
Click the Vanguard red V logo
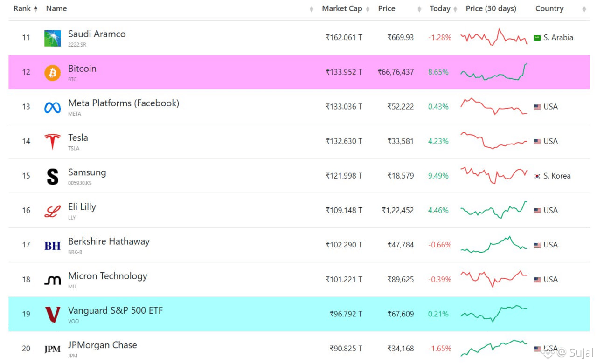(52, 315)
